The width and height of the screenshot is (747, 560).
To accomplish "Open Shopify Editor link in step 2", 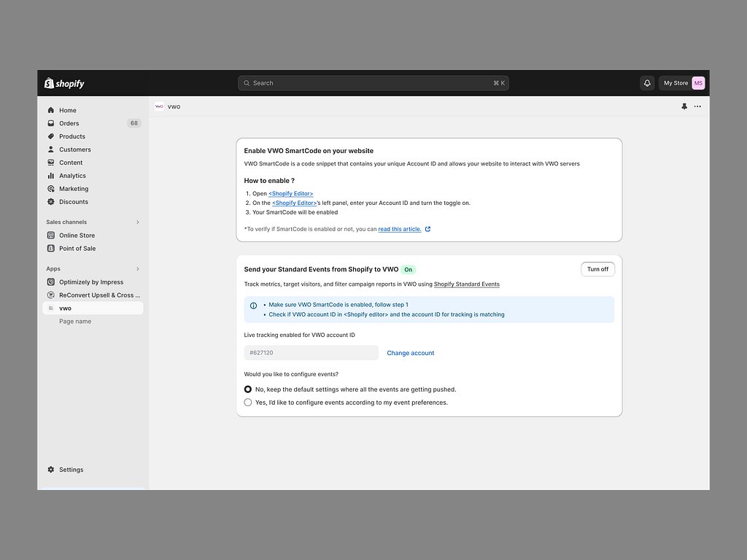I will point(295,203).
